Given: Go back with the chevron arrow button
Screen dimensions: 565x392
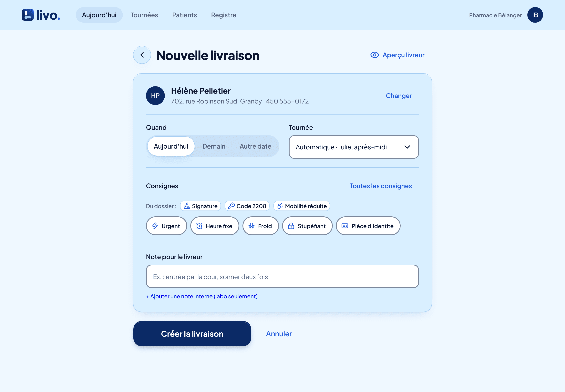Looking at the screenshot, I should tap(142, 55).
